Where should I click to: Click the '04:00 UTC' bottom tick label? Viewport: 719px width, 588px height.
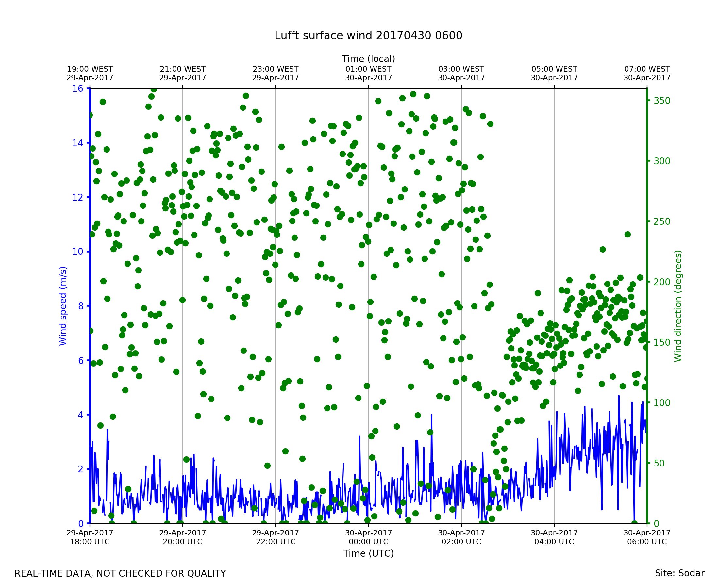click(554, 542)
